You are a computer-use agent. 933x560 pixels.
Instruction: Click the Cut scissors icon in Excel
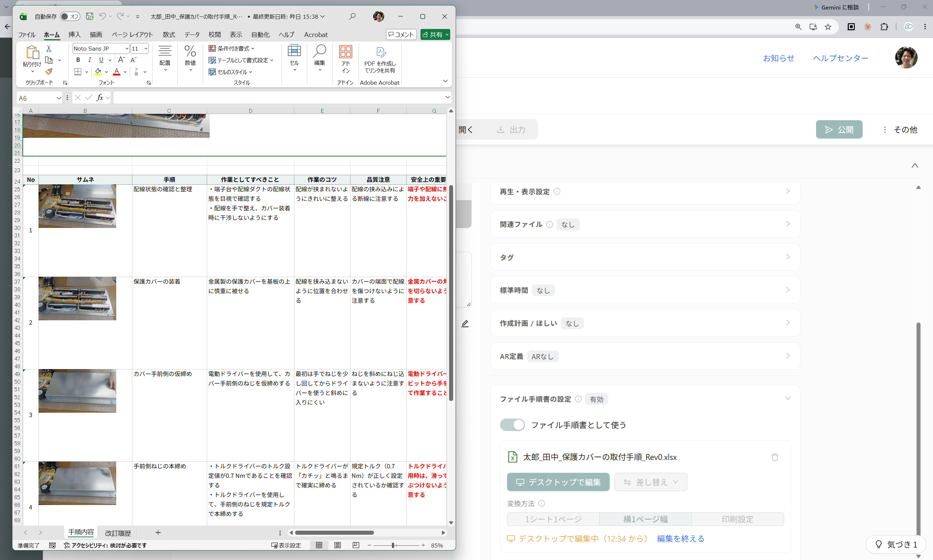coord(49,49)
